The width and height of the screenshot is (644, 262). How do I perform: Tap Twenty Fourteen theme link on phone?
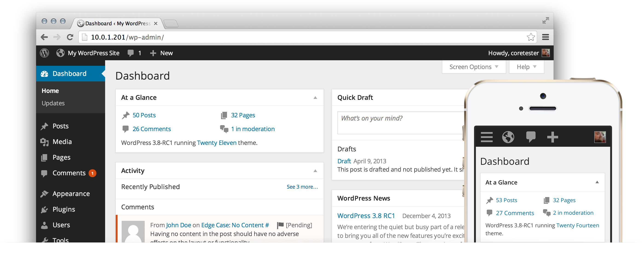click(578, 225)
